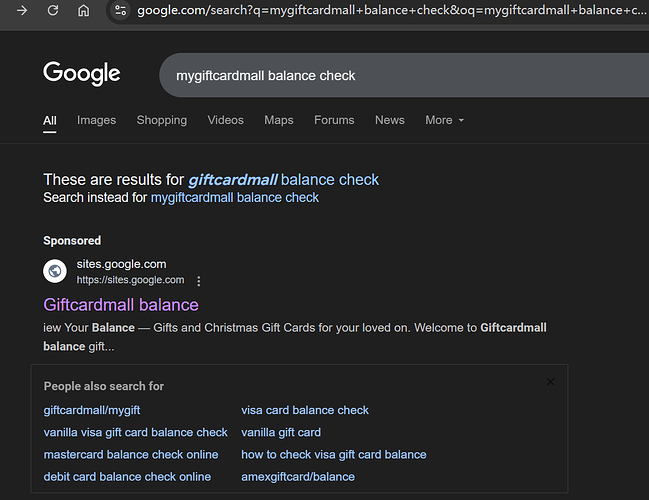This screenshot has width=649, height=500.
Task: Switch to the Maps tab
Action: [x=279, y=120]
